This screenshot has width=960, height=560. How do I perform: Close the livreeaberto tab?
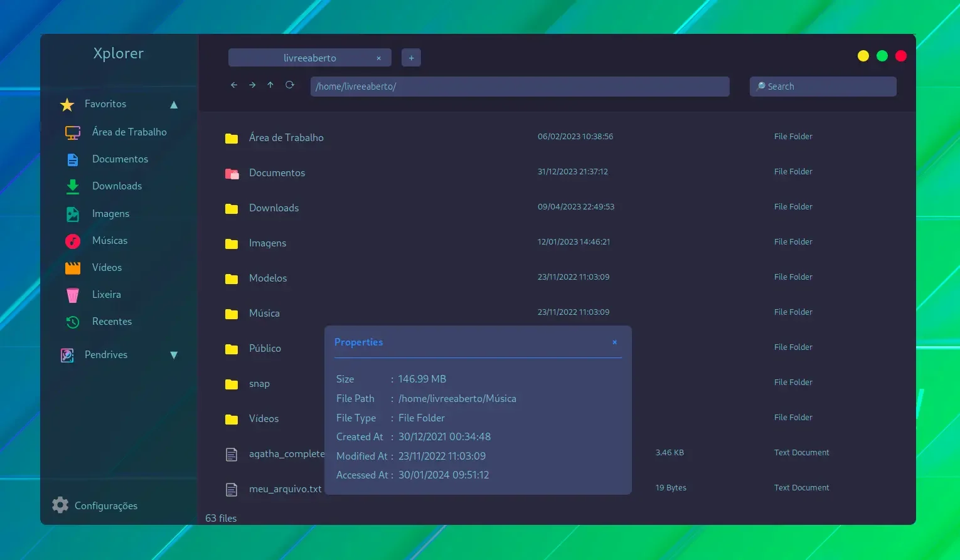coord(379,58)
